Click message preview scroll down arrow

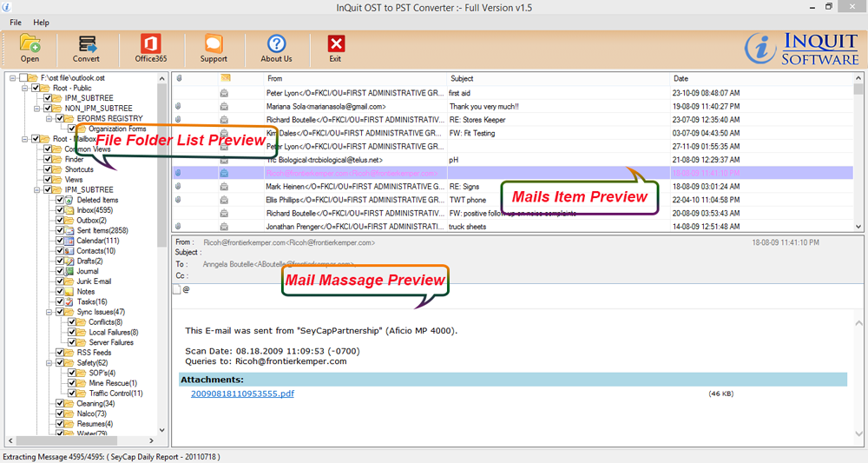[x=858, y=434]
